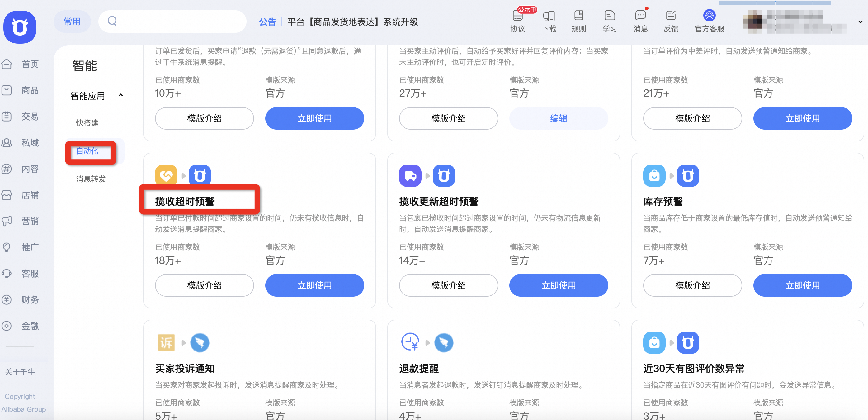Click 立即使用 on the 揽收超时预警 card
Image resolution: width=868 pixels, height=420 pixels.
pyautogui.click(x=314, y=285)
